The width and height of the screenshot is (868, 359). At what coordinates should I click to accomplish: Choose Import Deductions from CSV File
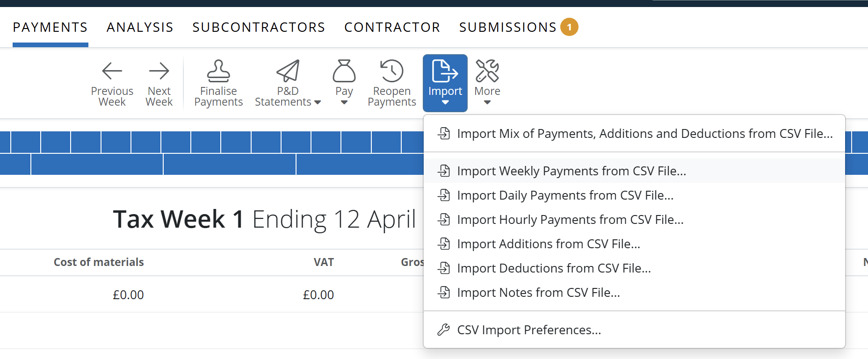[634, 268]
